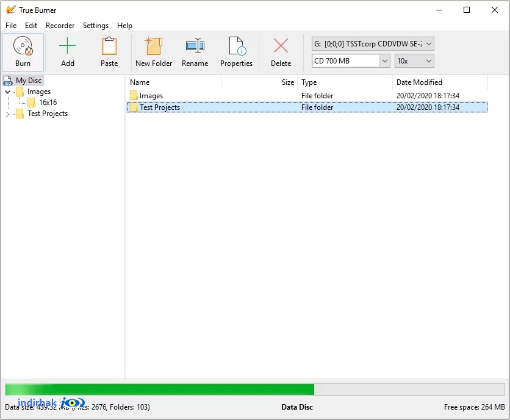This screenshot has width=510, height=420.
Task: Click Test Projects folder icon in tree
Action: 20,114
